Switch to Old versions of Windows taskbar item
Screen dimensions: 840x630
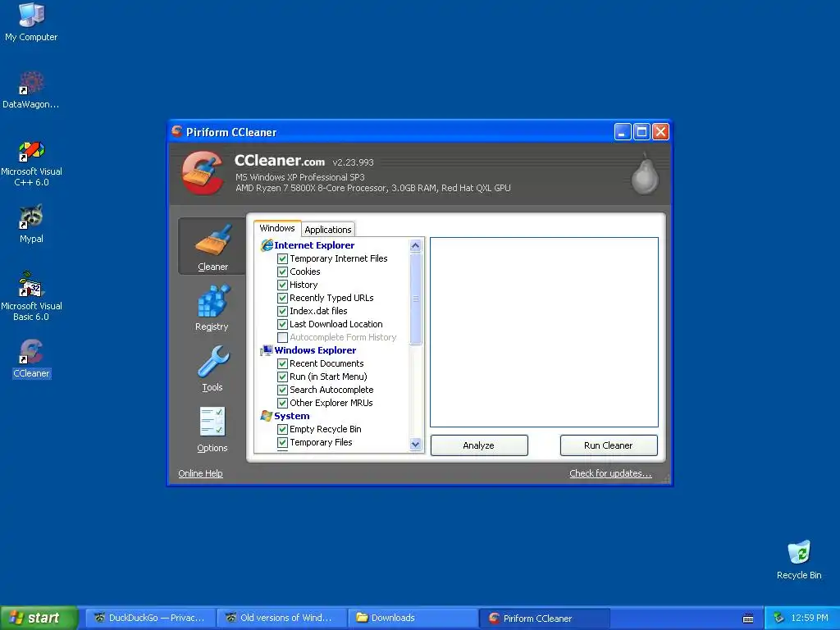(x=282, y=619)
